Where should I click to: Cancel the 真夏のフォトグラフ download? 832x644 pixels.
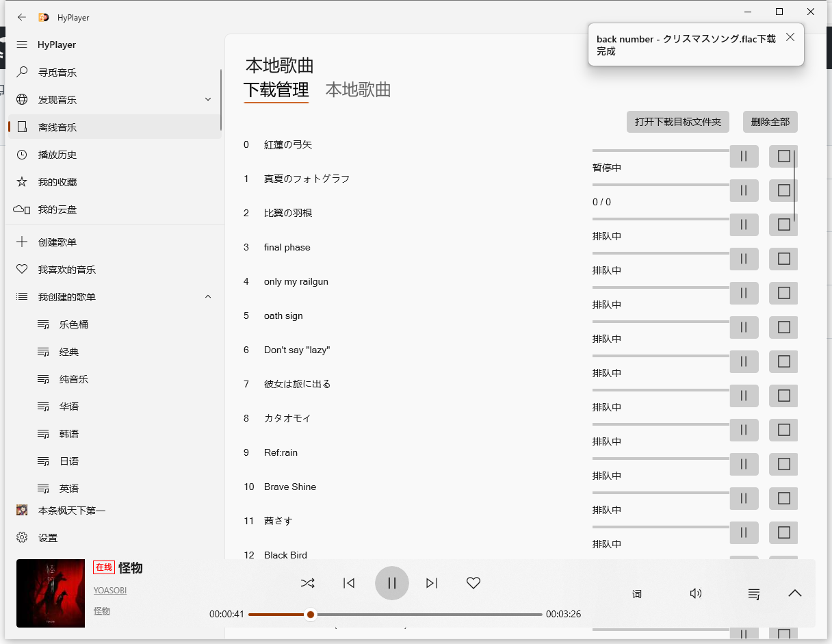(x=783, y=190)
